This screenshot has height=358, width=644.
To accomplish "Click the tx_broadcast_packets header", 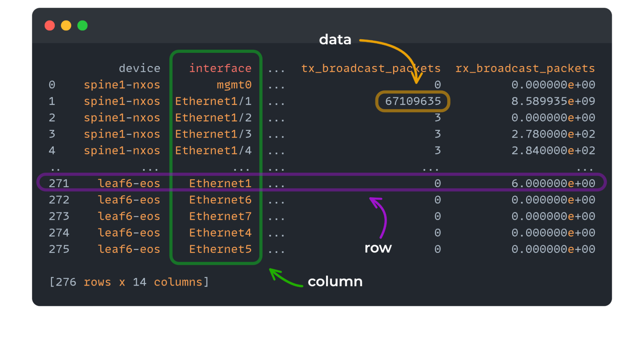I will (370, 68).
